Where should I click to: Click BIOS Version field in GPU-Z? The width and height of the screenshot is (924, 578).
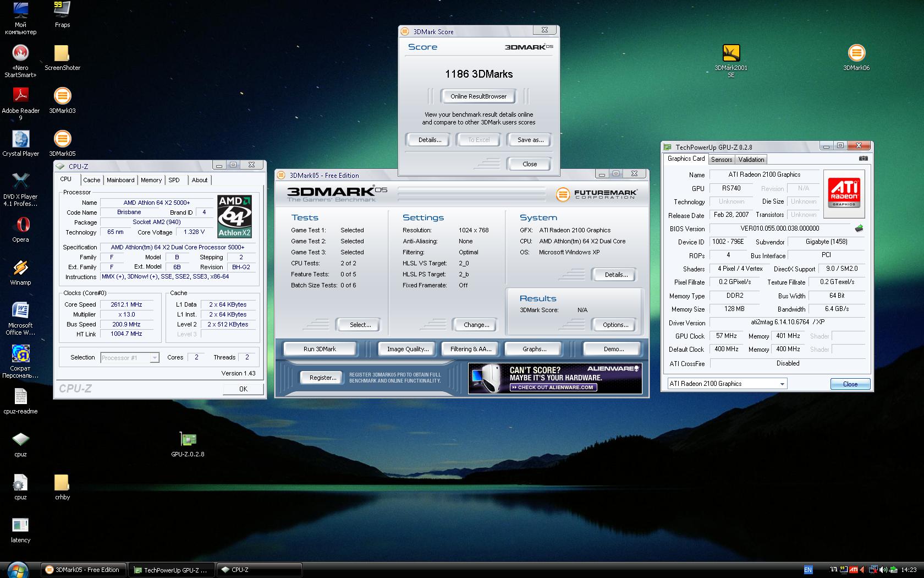coord(779,228)
